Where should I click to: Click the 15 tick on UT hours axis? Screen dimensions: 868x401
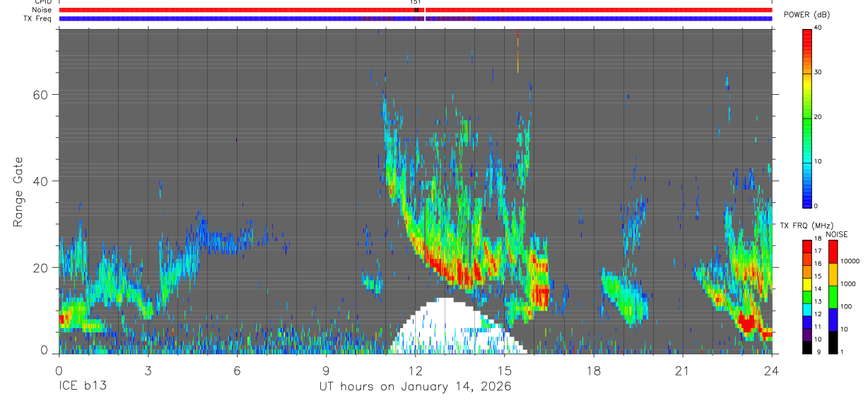505,370
